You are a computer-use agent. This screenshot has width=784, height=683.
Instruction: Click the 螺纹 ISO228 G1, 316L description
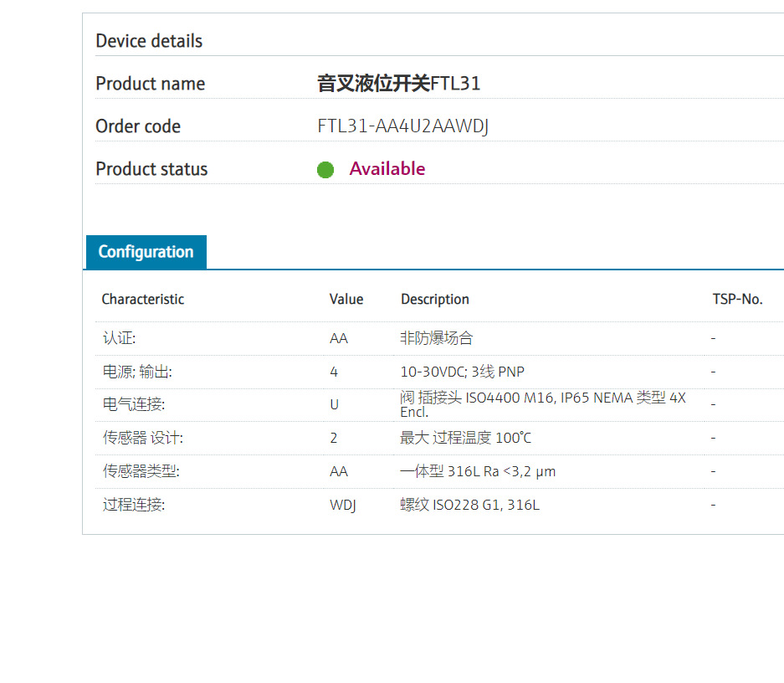coord(469,506)
